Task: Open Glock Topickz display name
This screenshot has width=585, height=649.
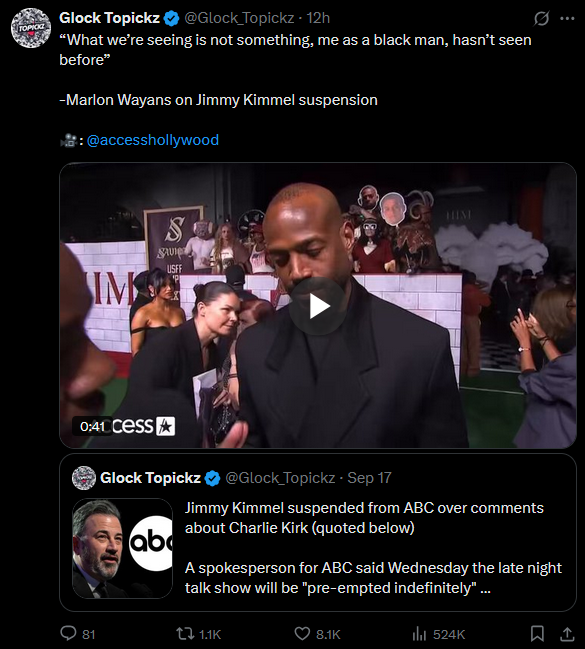Action: pyautogui.click(x=109, y=18)
